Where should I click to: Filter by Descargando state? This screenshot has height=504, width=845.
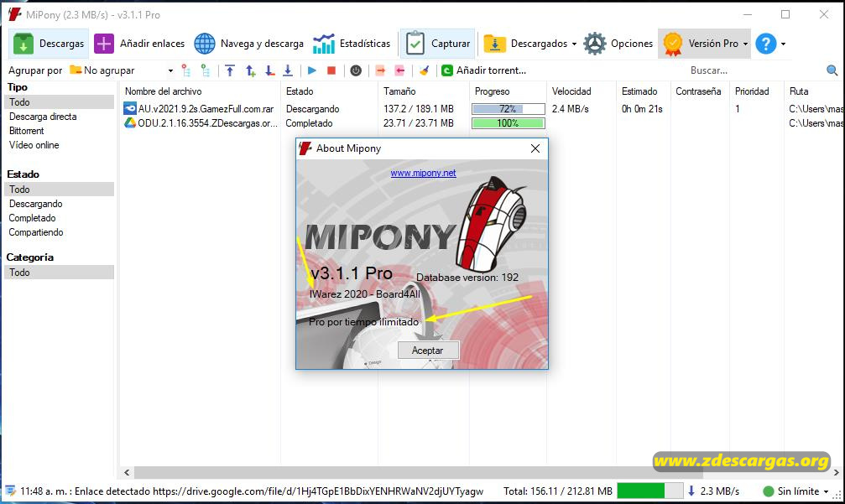pos(35,204)
